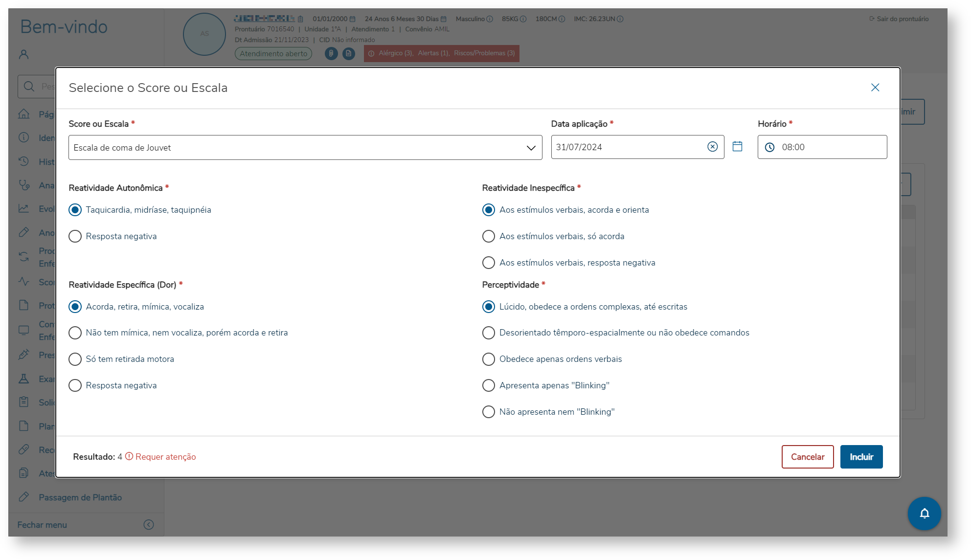Image resolution: width=971 pixels, height=560 pixels.
Task: Select Resposta negativa under Reatividade Autonômica
Action: click(75, 236)
